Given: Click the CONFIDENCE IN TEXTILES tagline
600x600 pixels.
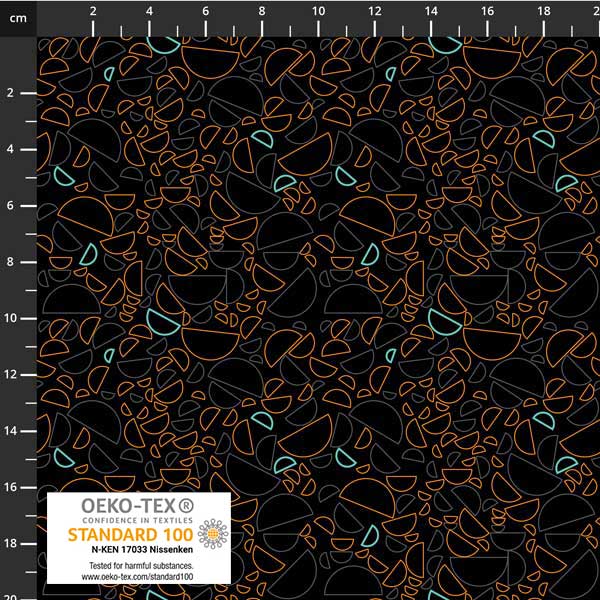Looking at the screenshot, I should pos(139,521).
